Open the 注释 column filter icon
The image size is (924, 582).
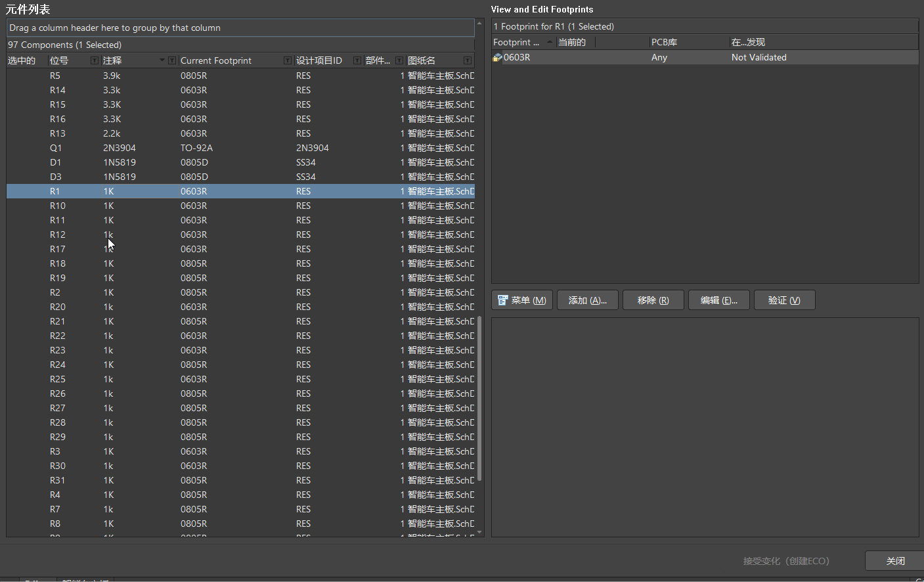172,60
